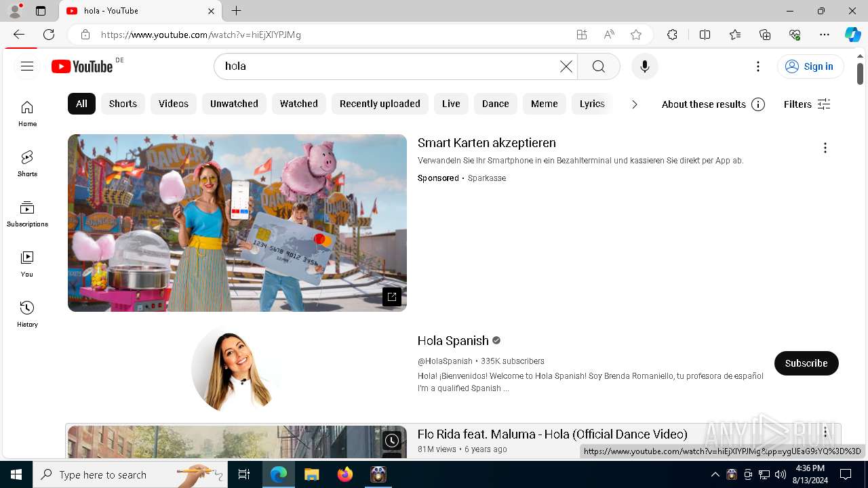
Task: Select the All filter chip
Action: point(81,104)
